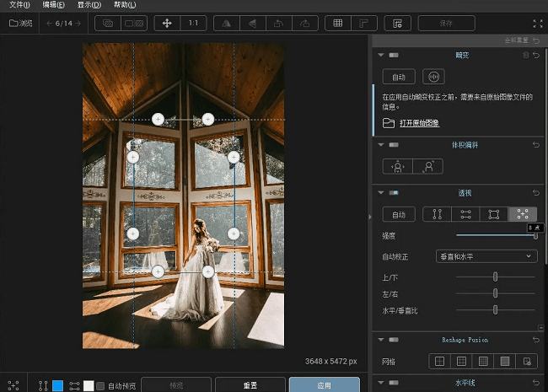Viewport: 548px width, 392px height.
Task: Reset the 透视 section with its undo arrow
Action: (535, 192)
